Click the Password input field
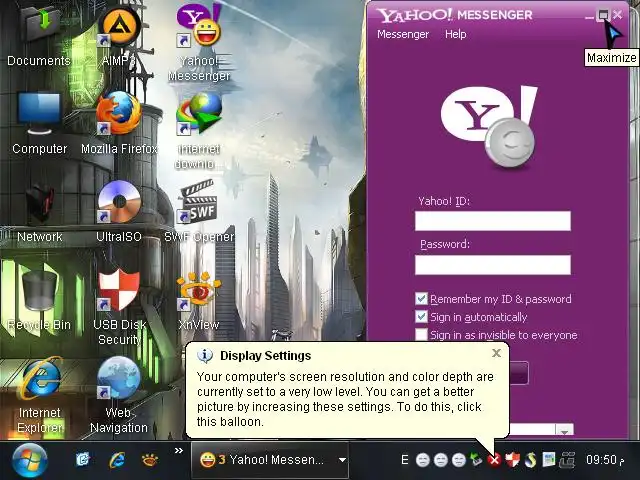 (493, 265)
